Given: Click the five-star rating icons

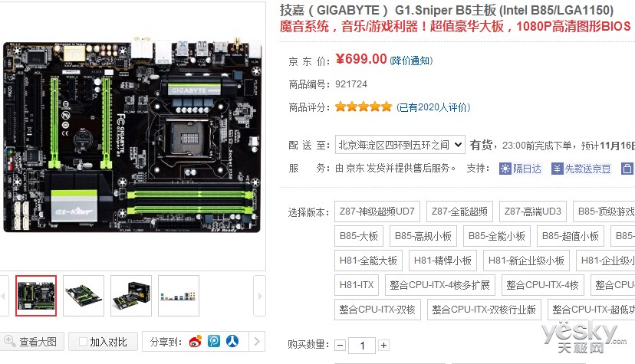Looking at the screenshot, I should pos(364,107).
